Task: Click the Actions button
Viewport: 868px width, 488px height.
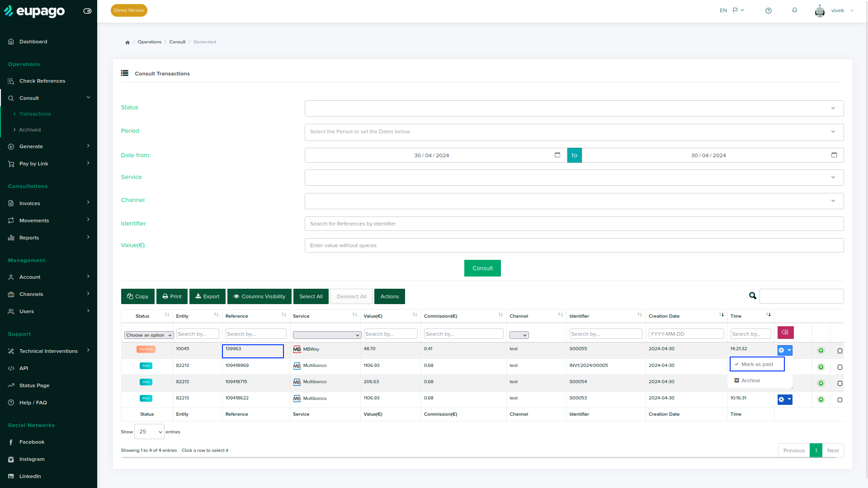Action: [x=390, y=296]
